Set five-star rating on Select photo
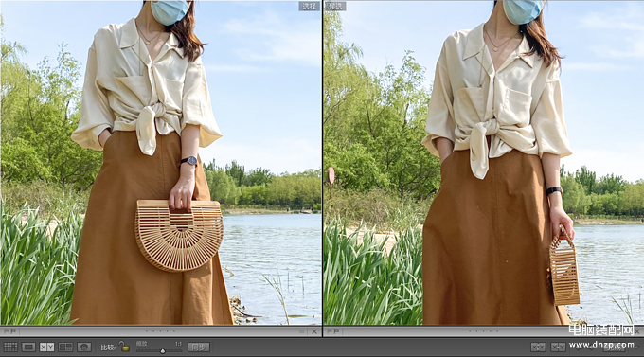This screenshot has width=644, height=357. [173, 331]
